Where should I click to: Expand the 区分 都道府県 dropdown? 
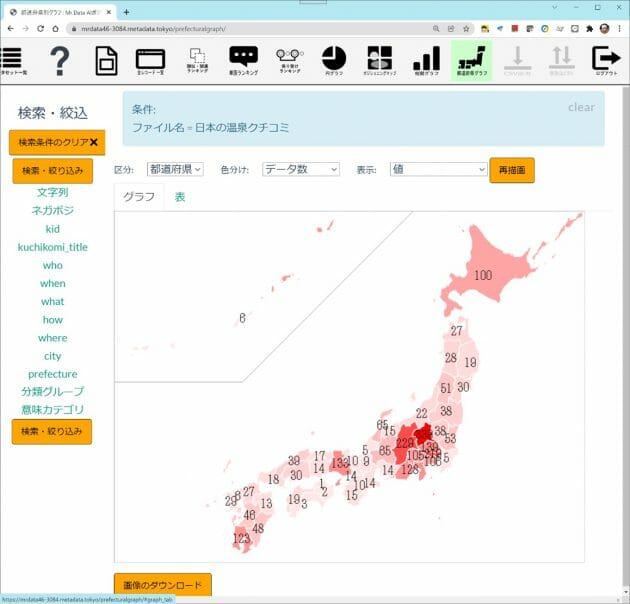175,169
